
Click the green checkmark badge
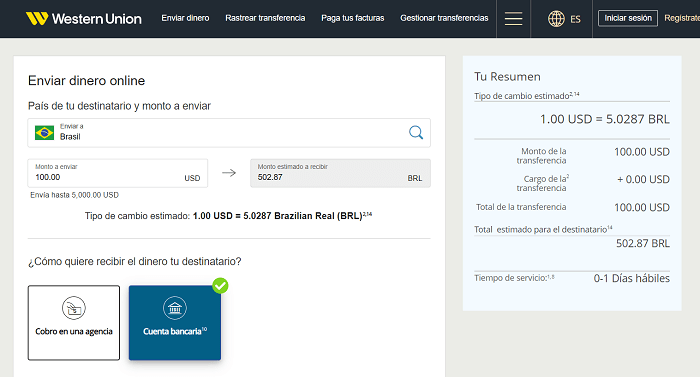(x=220, y=285)
